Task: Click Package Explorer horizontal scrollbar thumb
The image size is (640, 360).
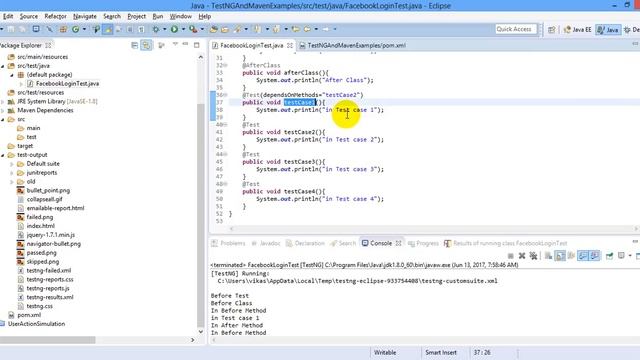Action: point(48,340)
